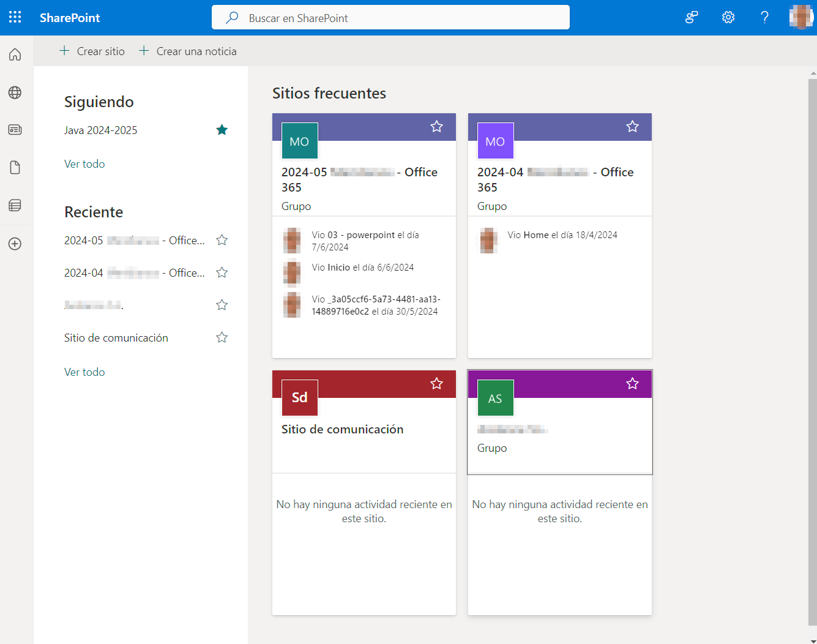Click Ver todo under Siguiendo
817x644 pixels.
point(84,164)
